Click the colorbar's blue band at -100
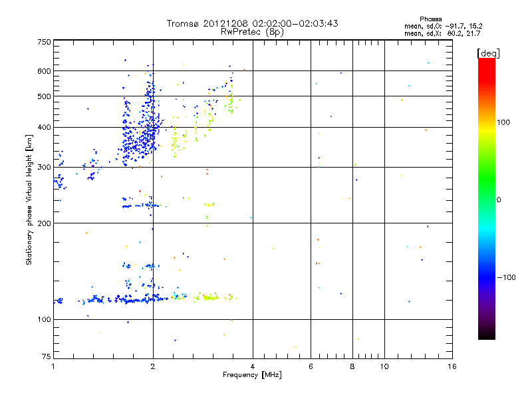The height and width of the screenshot is (399, 532). click(x=487, y=277)
